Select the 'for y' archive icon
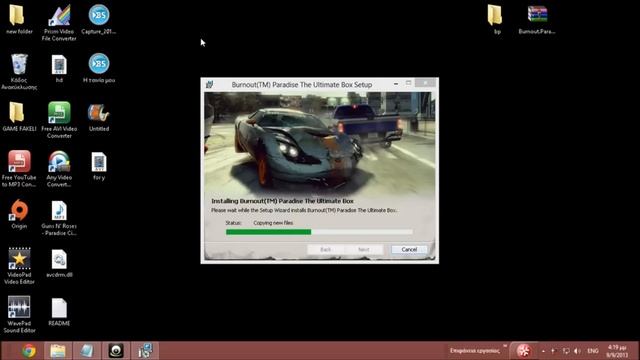 tap(98, 166)
